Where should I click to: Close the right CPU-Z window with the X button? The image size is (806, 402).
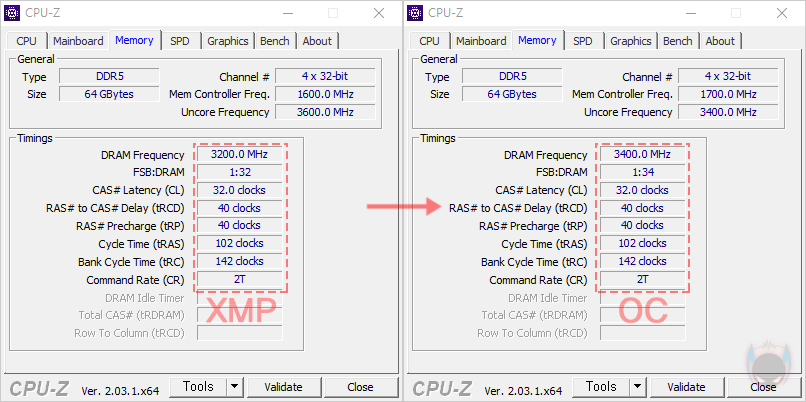(782, 13)
